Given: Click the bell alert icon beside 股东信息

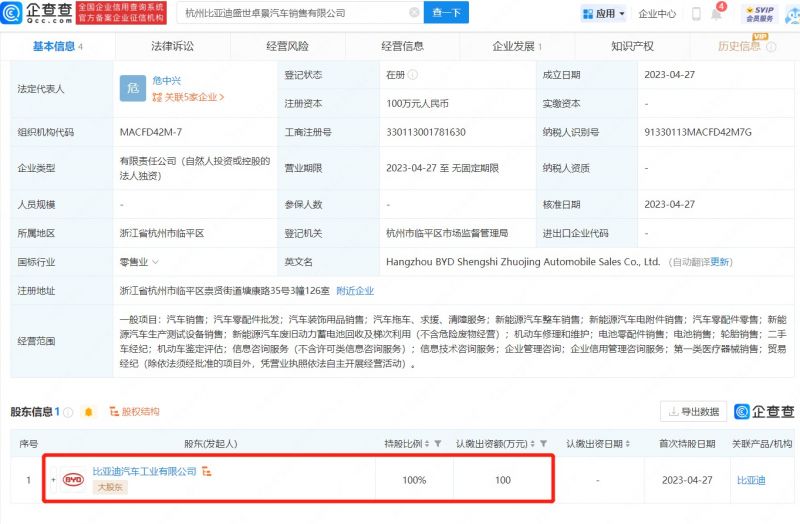Looking at the screenshot, I should (89, 412).
